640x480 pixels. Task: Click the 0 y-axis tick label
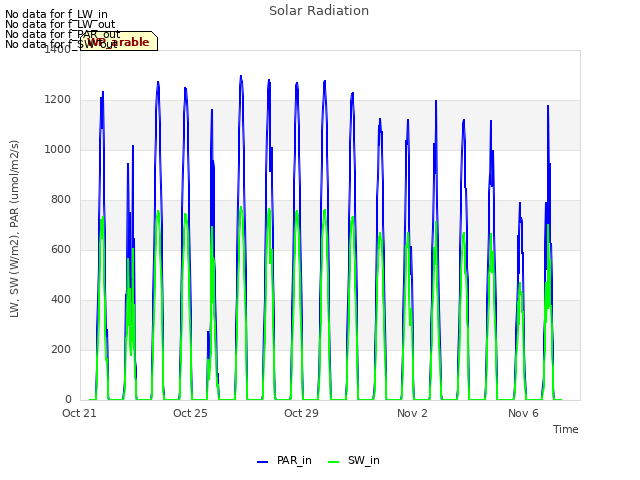pyautogui.click(x=68, y=400)
